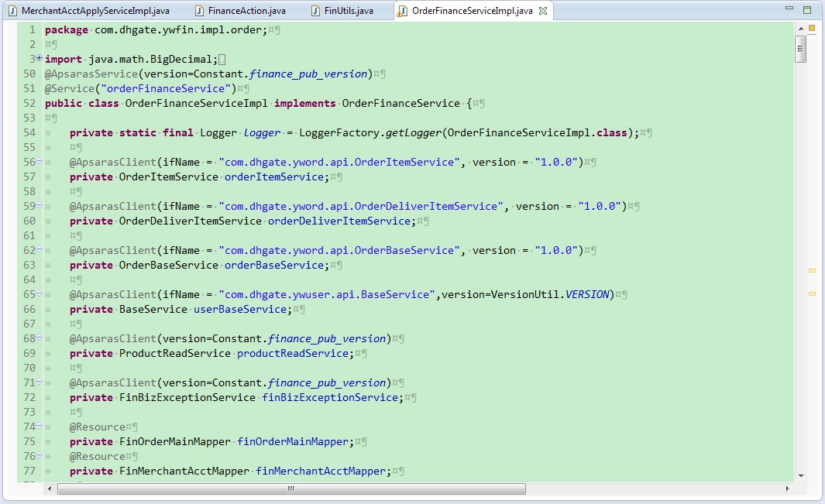Screen dimensions: 825x504
Task: Click the vertical scrollbar down arrow
Action: [800, 475]
